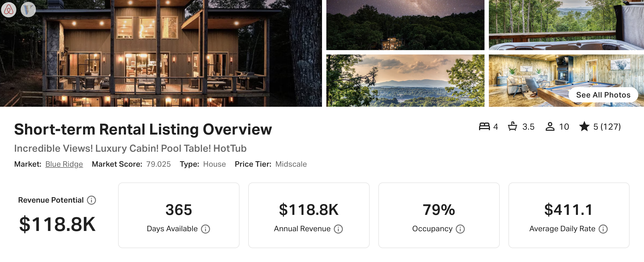Open the starry night sky photo
Image resolution: width=644 pixels, height=262 pixels.
pyautogui.click(x=405, y=25)
